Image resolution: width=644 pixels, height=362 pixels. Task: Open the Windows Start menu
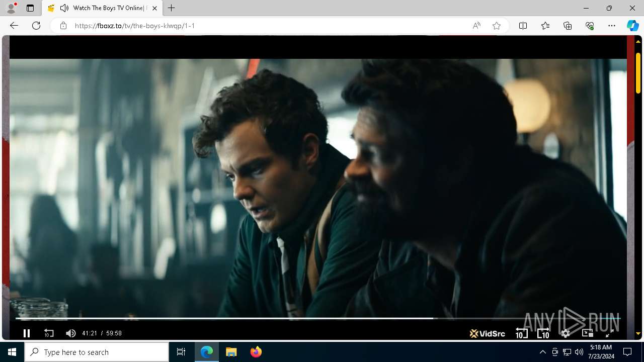(12, 352)
